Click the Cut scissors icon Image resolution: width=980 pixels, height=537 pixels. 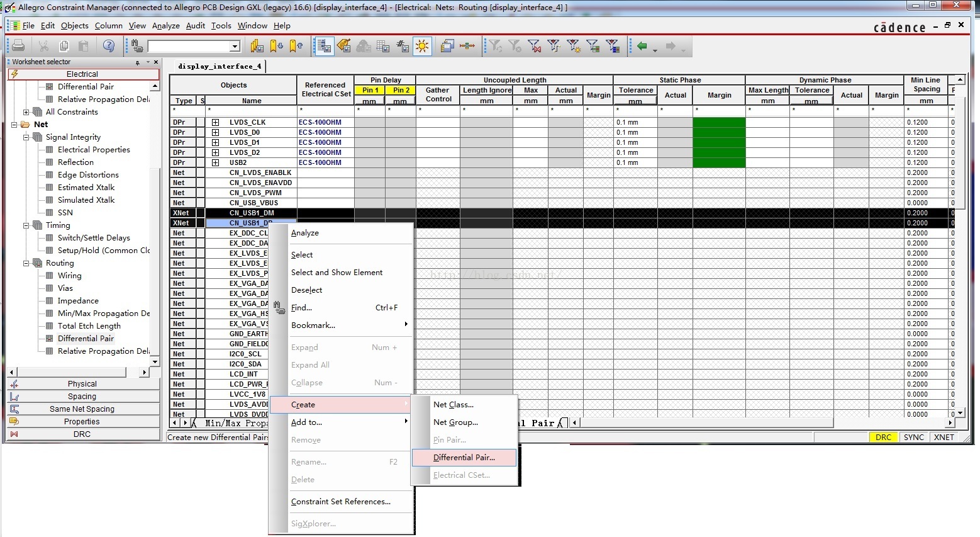(43, 46)
